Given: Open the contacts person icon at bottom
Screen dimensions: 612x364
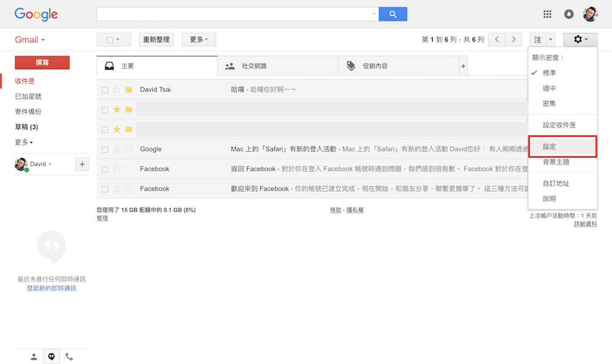Looking at the screenshot, I should click(34, 356).
